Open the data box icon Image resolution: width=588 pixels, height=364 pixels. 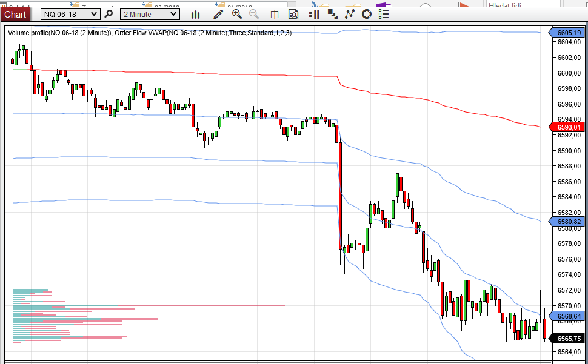point(293,15)
